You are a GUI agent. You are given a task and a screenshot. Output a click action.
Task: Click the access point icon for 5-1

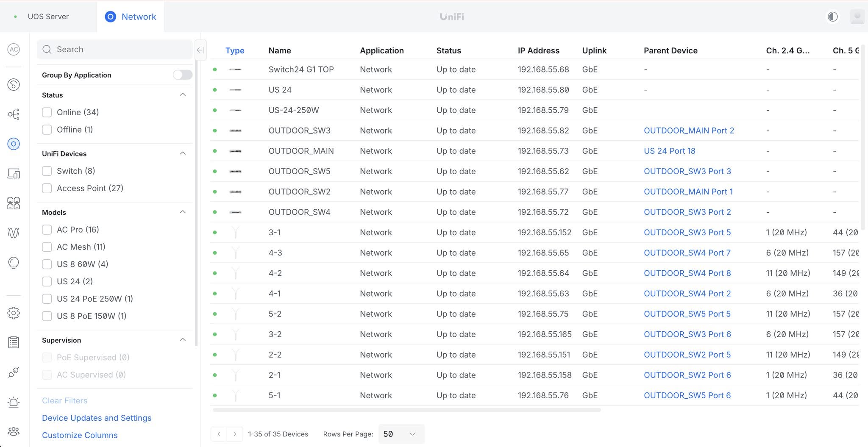pos(235,395)
